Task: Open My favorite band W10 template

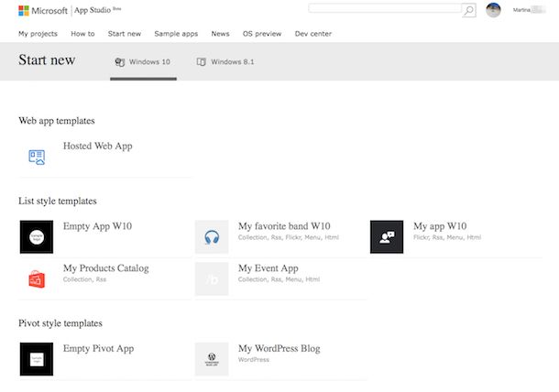Action: (284, 226)
